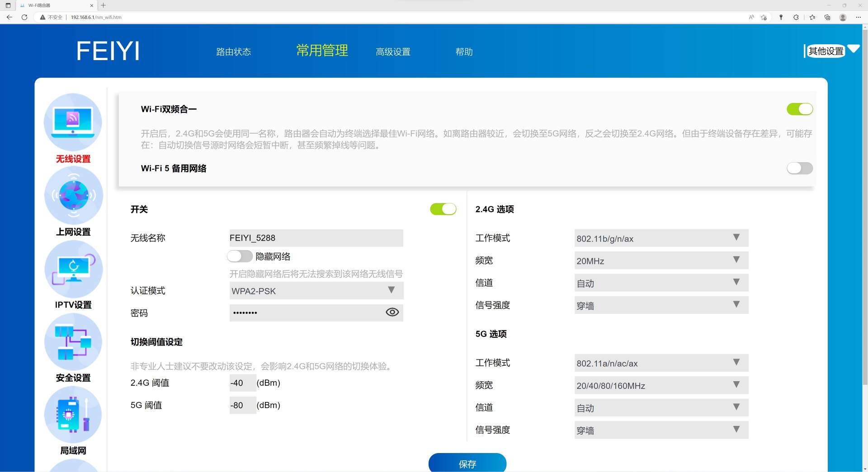Turn on 隐藏网络

(x=240, y=256)
